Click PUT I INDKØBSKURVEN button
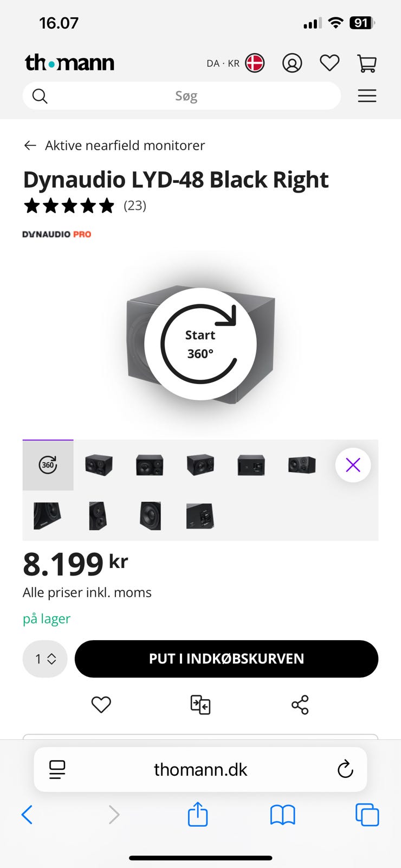The image size is (401, 868). tap(226, 659)
